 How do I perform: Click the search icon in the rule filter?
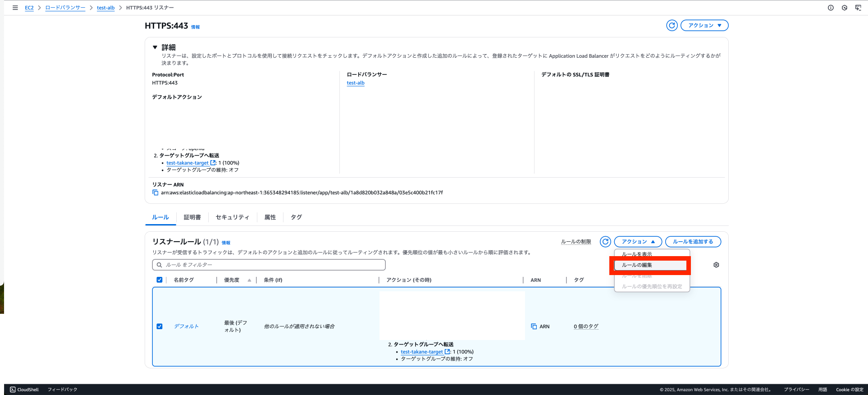coord(159,265)
